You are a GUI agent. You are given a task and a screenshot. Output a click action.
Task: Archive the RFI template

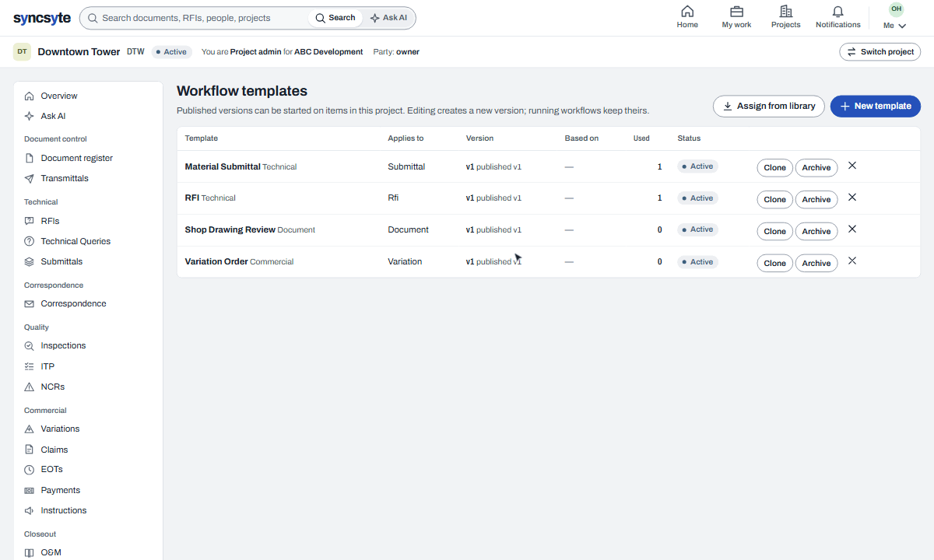coord(816,199)
